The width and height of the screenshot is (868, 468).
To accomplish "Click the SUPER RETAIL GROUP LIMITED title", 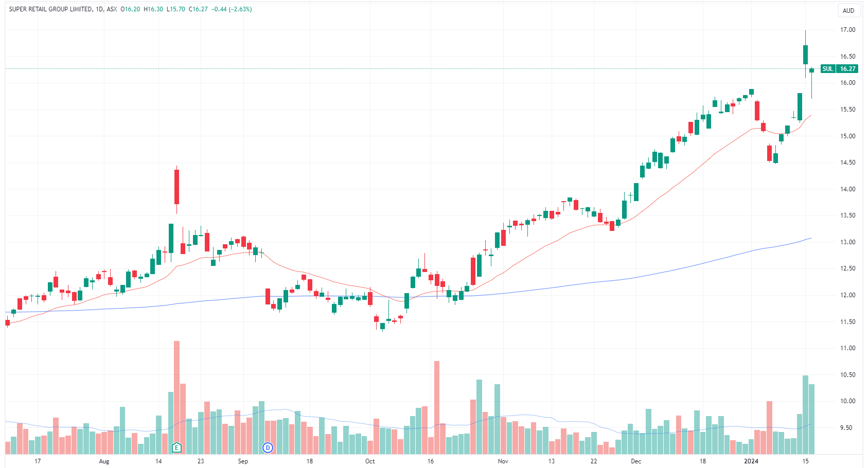I will 51,9.
